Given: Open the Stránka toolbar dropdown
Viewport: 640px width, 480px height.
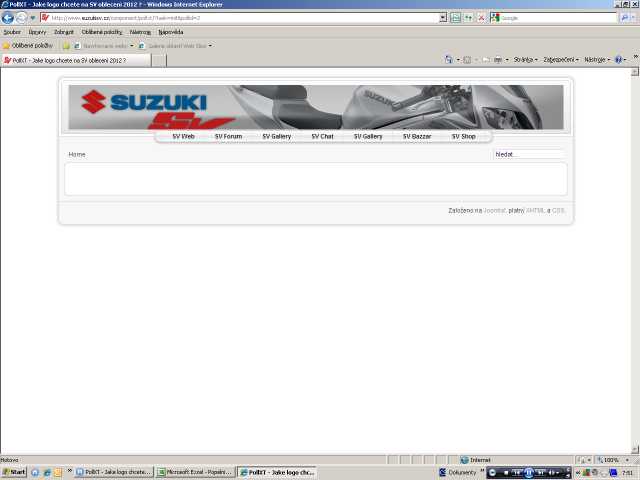Looking at the screenshot, I should (525, 60).
